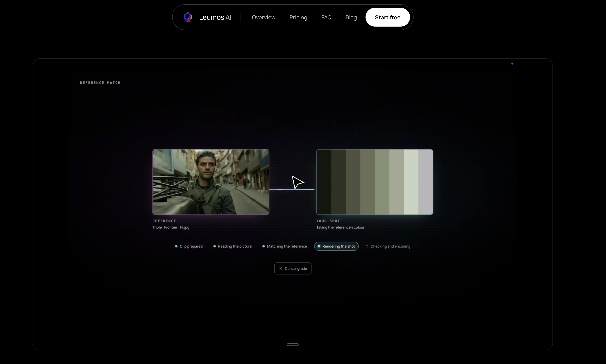Viewport: 606px width, 364px height.
Task: Select the Checking and encoding step
Action: tap(388, 246)
